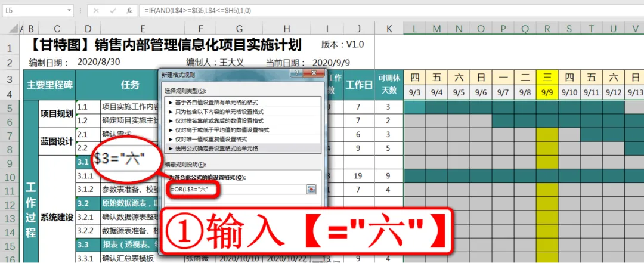Image resolution: width=644 pixels, height=263 pixels.
Task: Click the 任务 header cell
Action: click(130, 85)
